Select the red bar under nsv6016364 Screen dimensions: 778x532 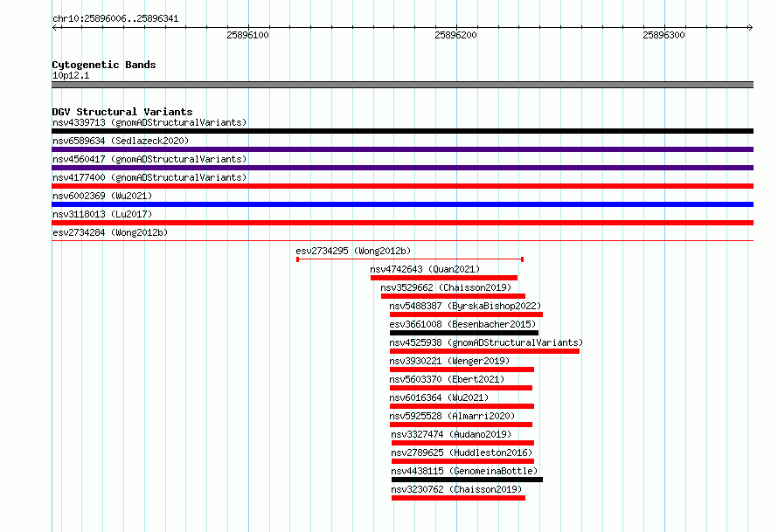pos(462,406)
